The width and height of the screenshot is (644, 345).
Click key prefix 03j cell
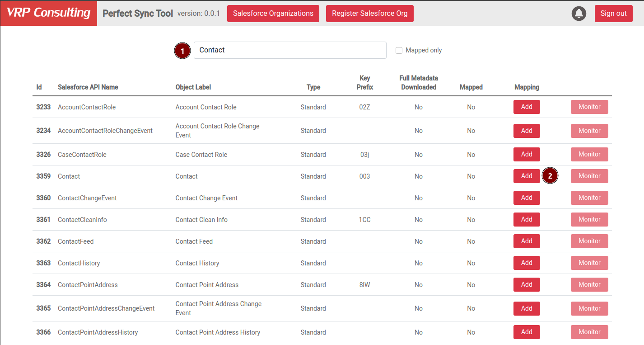(x=365, y=155)
